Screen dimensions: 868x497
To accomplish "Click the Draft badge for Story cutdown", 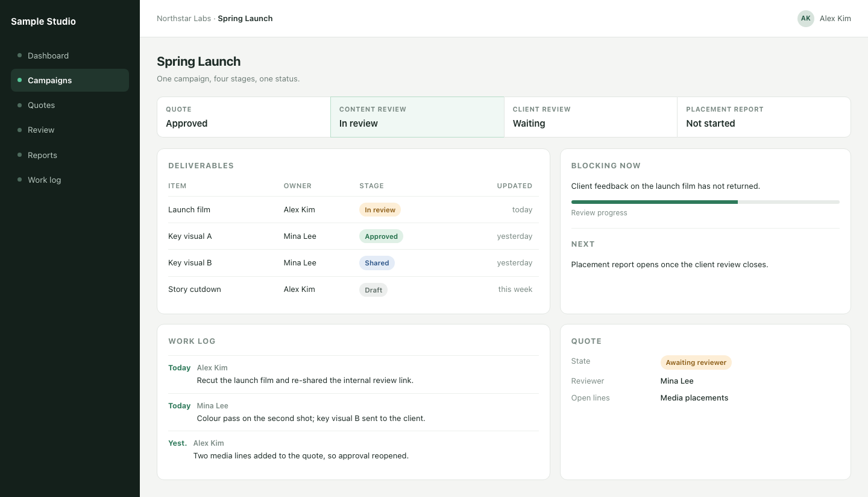I will coord(374,290).
